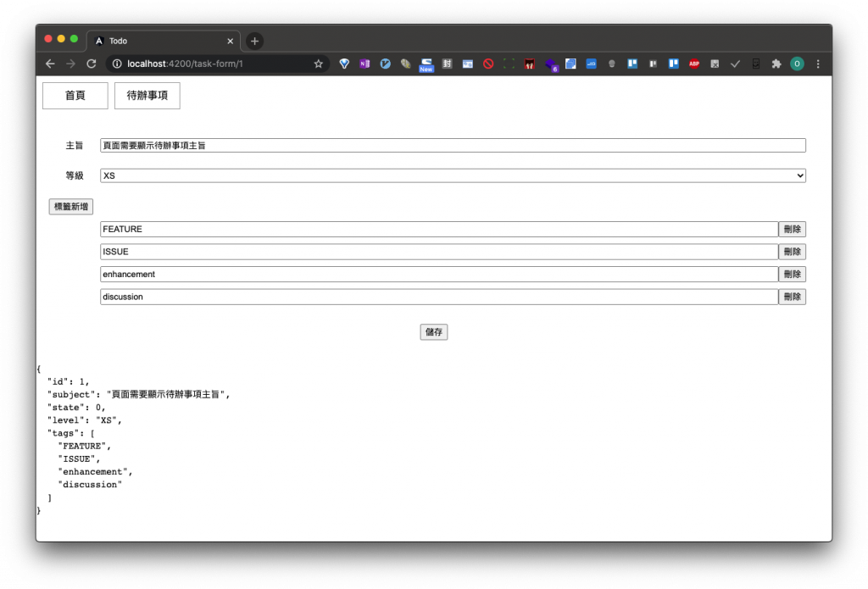Delete the FEATURE tag with 刪除

click(793, 229)
